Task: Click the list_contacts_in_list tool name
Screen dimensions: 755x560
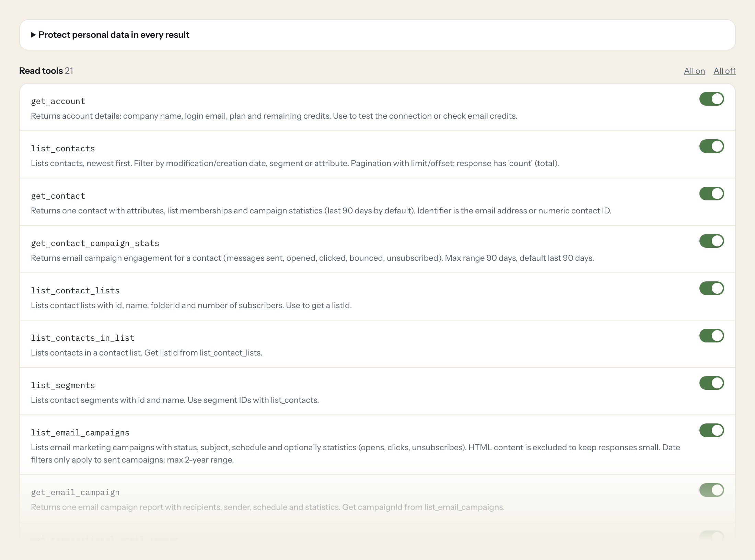Action: pyautogui.click(x=83, y=338)
